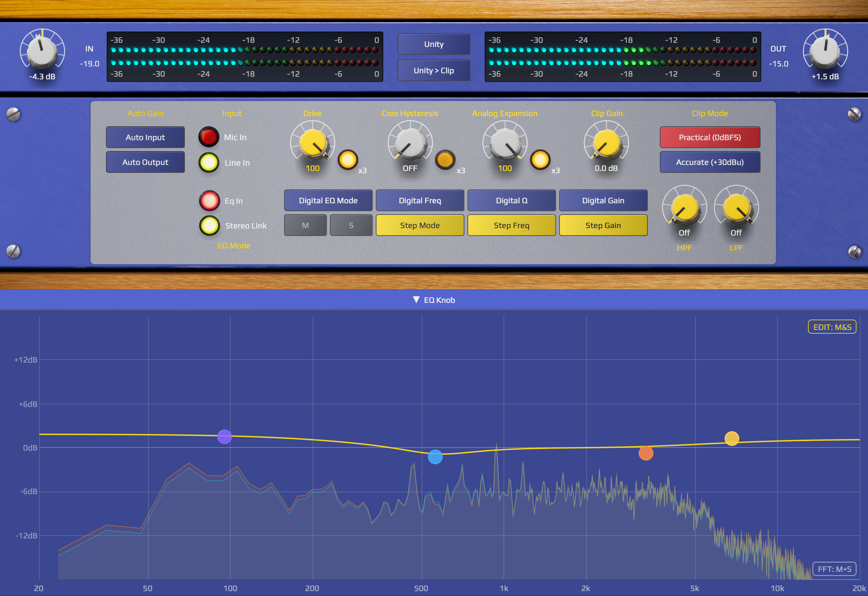
Task: Click the -4.3 dB input gain value
Action: [42, 77]
